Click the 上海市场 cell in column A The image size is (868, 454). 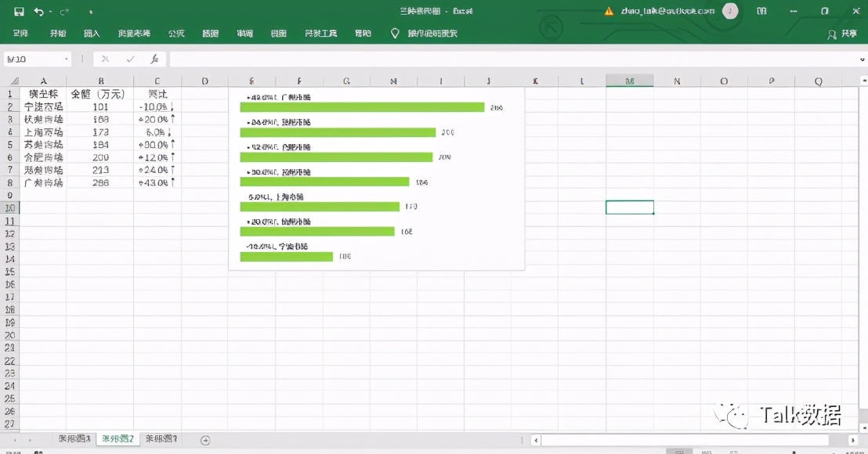[43, 132]
